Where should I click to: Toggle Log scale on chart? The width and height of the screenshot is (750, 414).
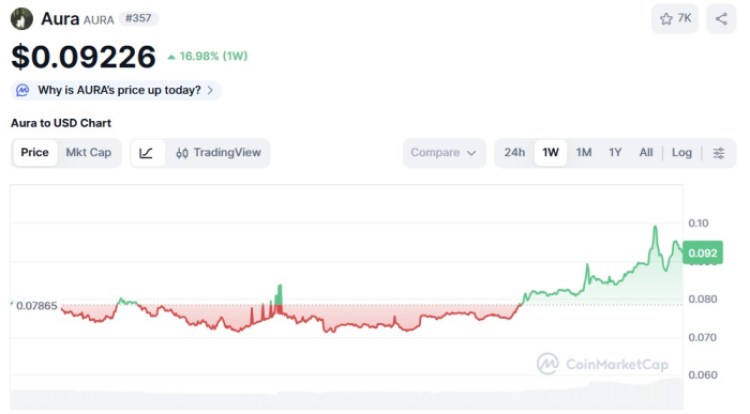[681, 153]
